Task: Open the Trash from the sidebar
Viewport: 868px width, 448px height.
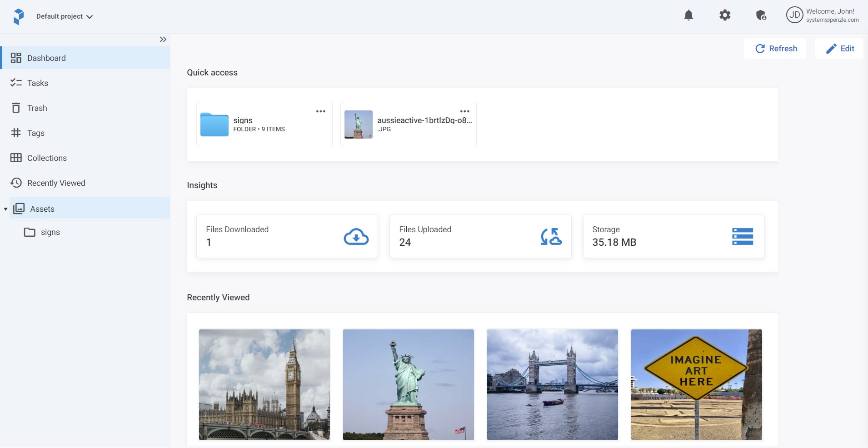Action: (x=37, y=108)
